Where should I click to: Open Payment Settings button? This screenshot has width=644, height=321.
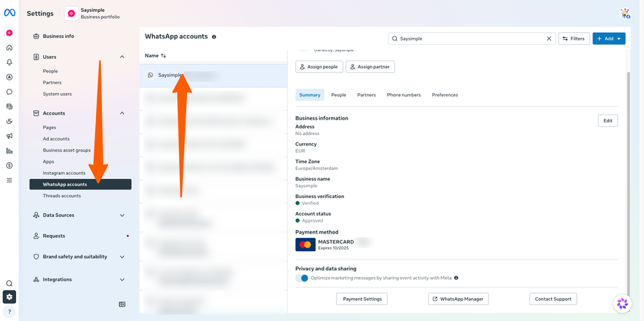(362, 299)
